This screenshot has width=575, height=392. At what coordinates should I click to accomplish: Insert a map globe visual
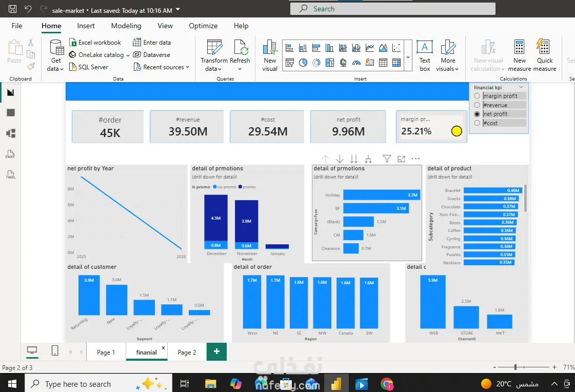coord(343,63)
